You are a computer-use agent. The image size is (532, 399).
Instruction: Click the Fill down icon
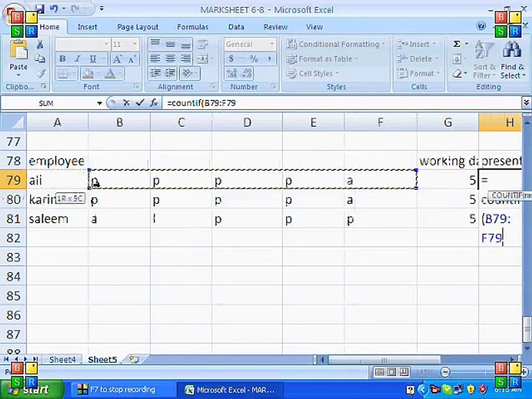click(457, 59)
